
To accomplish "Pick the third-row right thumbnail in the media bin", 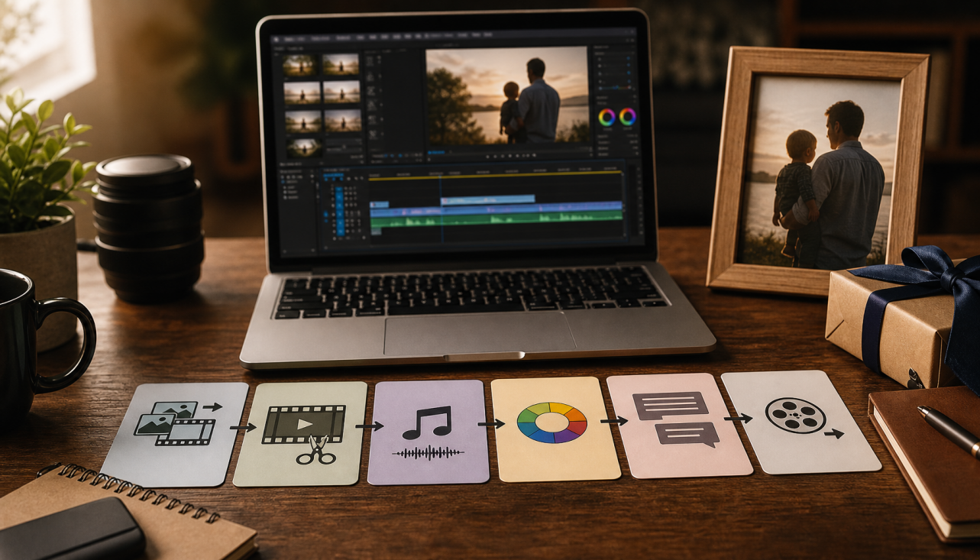I will click(343, 120).
